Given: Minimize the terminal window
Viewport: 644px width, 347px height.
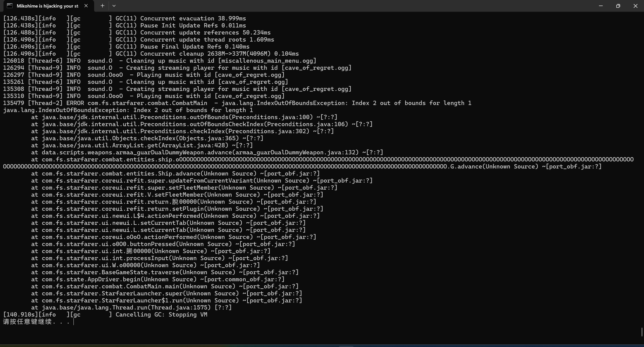Looking at the screenshot, I should (601, 6).
